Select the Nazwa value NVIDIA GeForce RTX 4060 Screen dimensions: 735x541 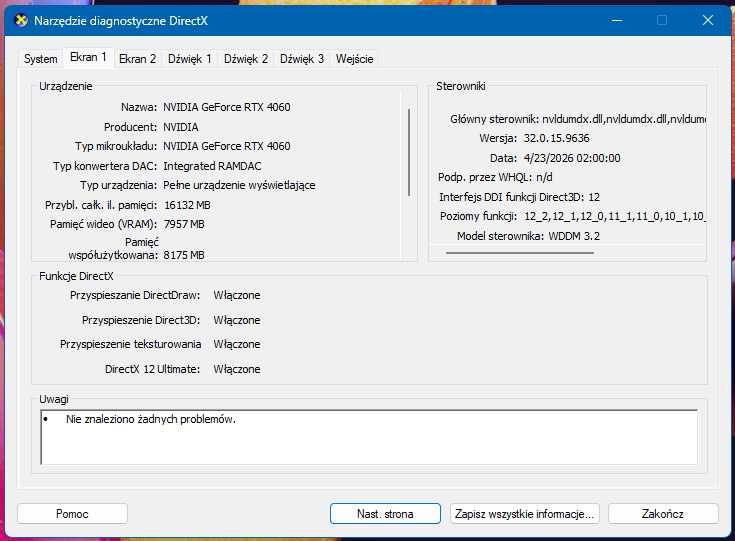click(227, 107)
